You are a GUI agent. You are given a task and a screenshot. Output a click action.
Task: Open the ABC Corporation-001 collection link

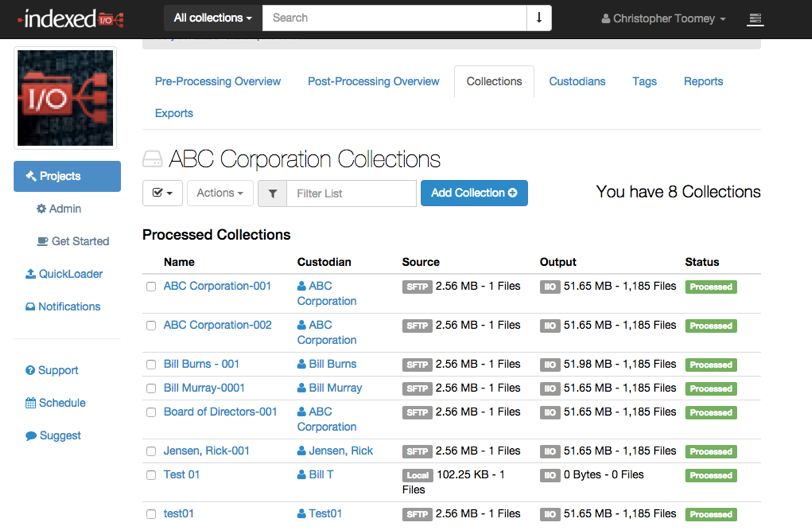click(218, 286)
